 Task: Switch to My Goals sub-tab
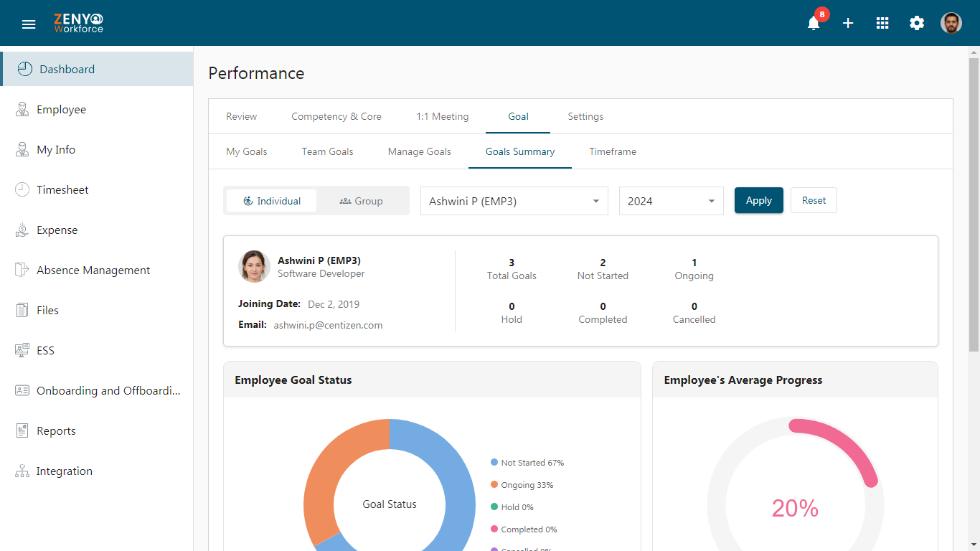click(x=247, y=151)
